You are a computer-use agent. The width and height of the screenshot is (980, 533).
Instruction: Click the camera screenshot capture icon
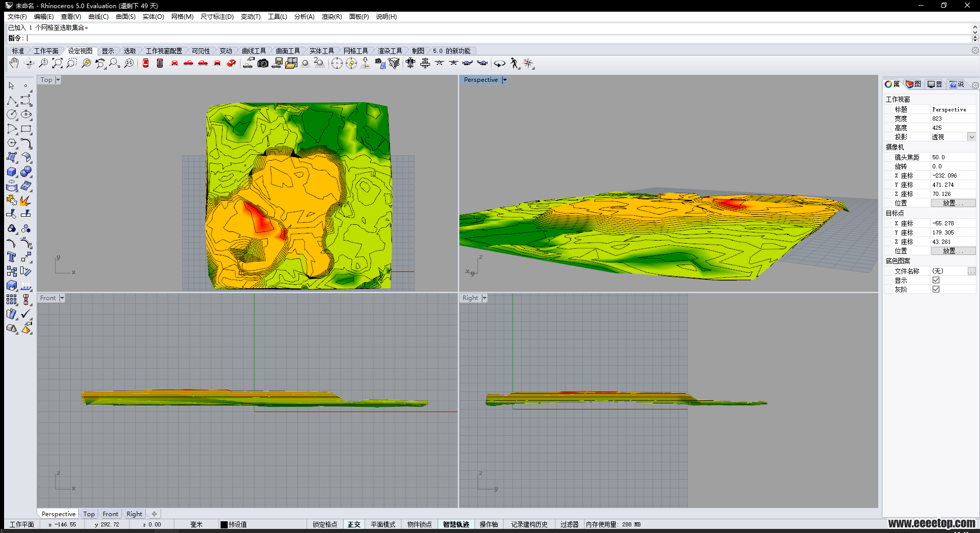[x=263, y=63]
